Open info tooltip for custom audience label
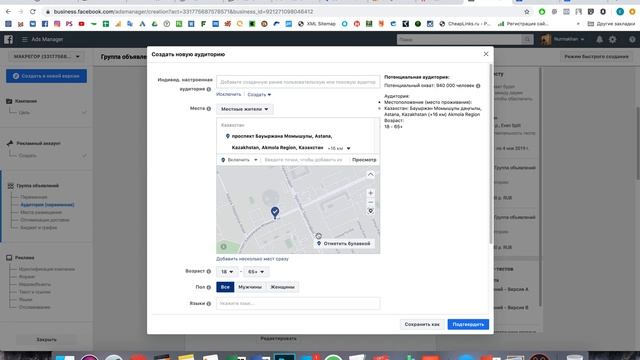 209,89
